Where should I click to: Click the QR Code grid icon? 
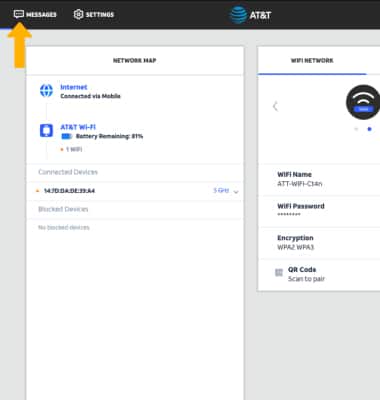point(279,273)
